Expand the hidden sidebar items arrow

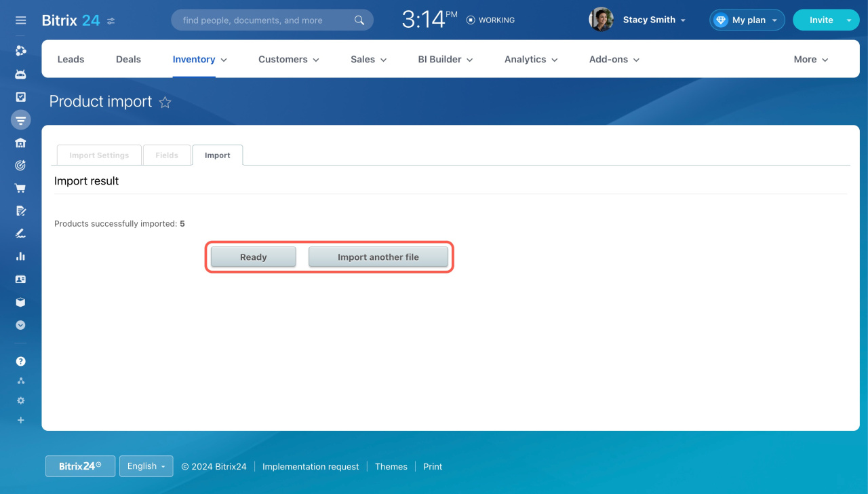20,325
